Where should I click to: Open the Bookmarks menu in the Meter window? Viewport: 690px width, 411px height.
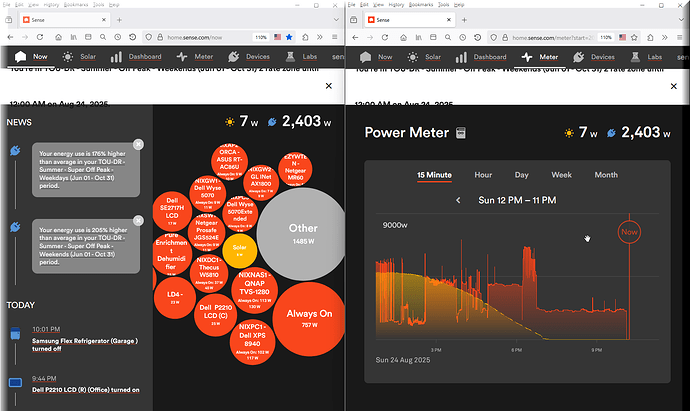click(421, 4)
